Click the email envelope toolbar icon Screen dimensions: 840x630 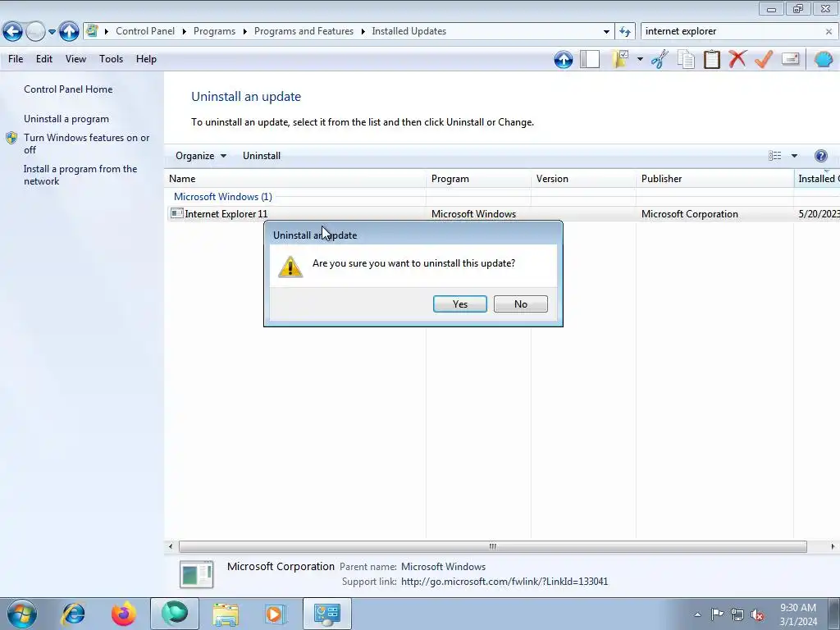tap(790, 59)
